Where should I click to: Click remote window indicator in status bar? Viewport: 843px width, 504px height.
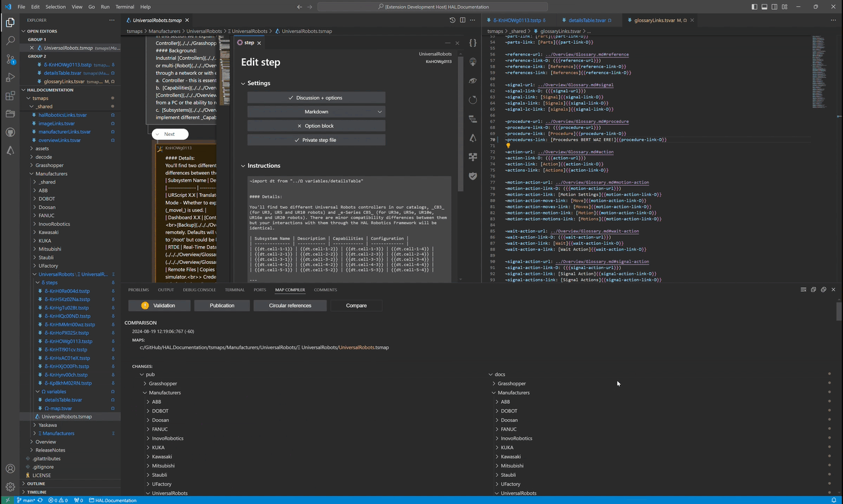click(x=6, y=500)
